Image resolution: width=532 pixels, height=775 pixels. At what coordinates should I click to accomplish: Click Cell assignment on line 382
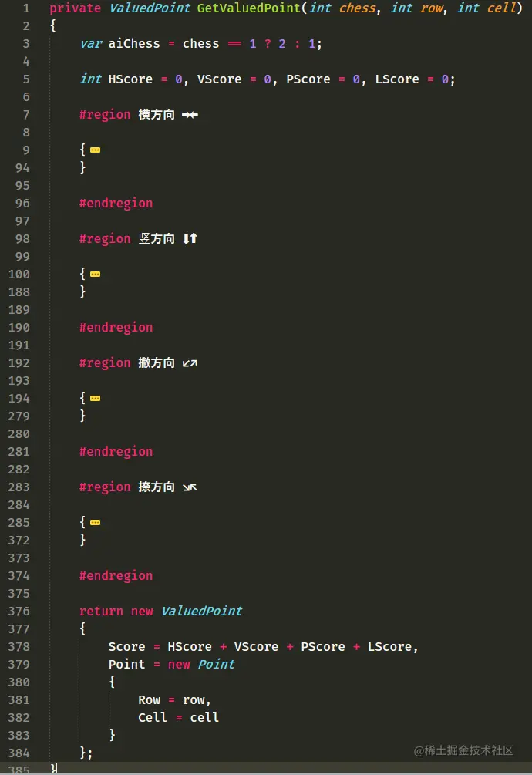tap(178, 717)
